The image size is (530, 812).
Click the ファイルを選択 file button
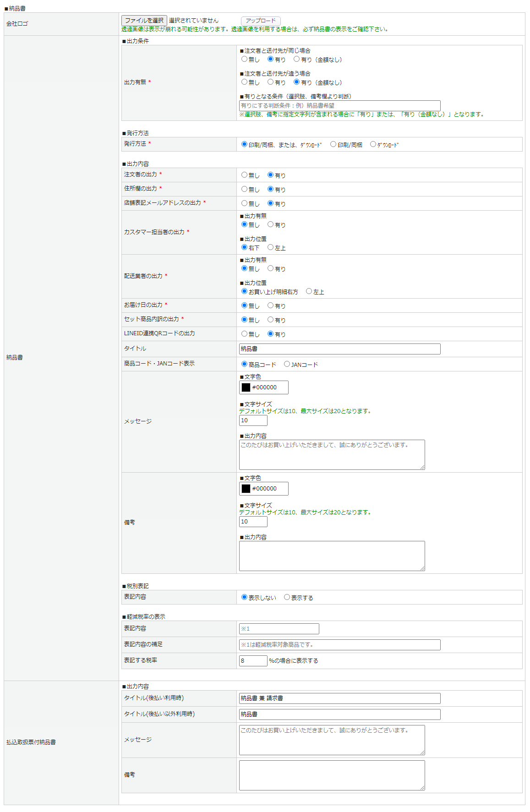[144, 21]
